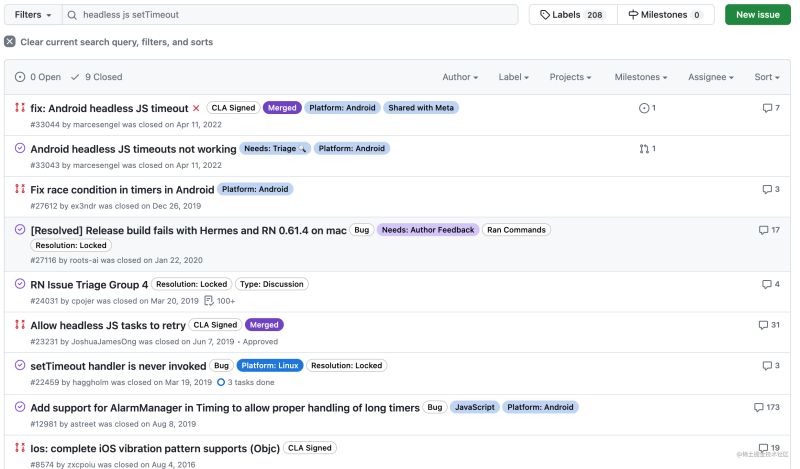Open 'Fix race condition in timers in Android'
This screenshot has width=800, height=469.
click(x=122, y=190)
